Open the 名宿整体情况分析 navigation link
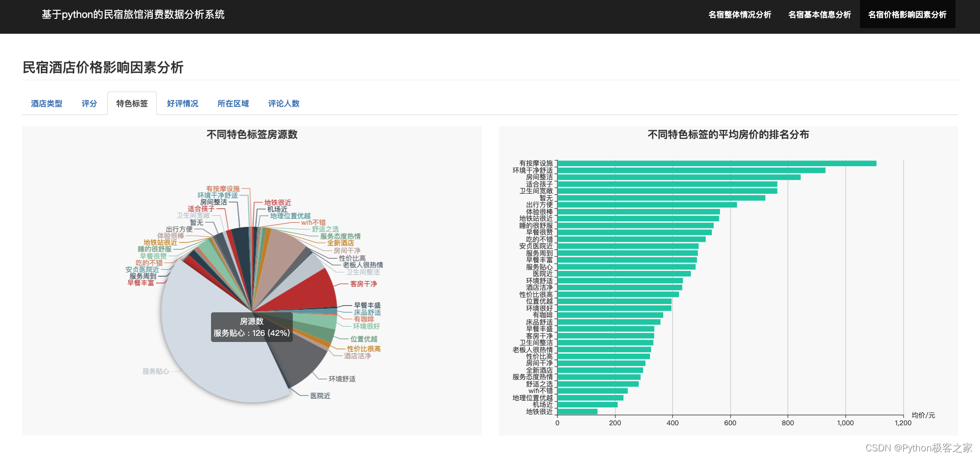Screen dimensions: 980x458 click(x=739, y=15)
